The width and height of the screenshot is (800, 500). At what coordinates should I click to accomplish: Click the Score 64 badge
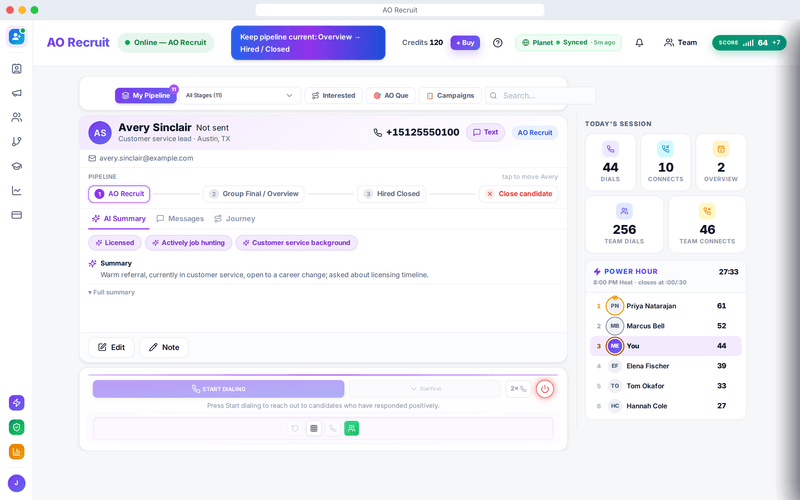(749, 43)
